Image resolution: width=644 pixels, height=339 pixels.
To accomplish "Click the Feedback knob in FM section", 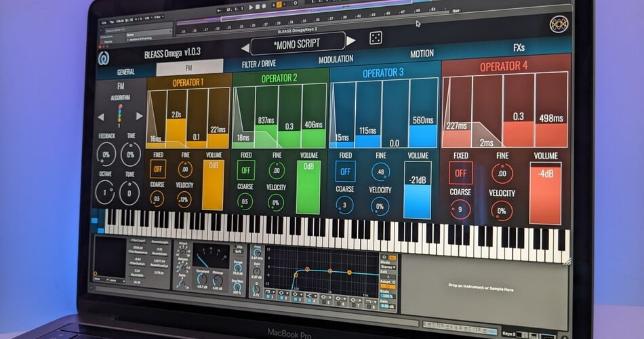I will point(106,155).
